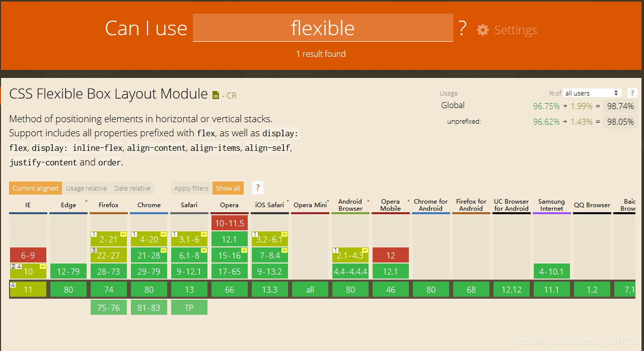Click the Can I use title link
This screenshot has width=644, height=351.
[146, 28]
